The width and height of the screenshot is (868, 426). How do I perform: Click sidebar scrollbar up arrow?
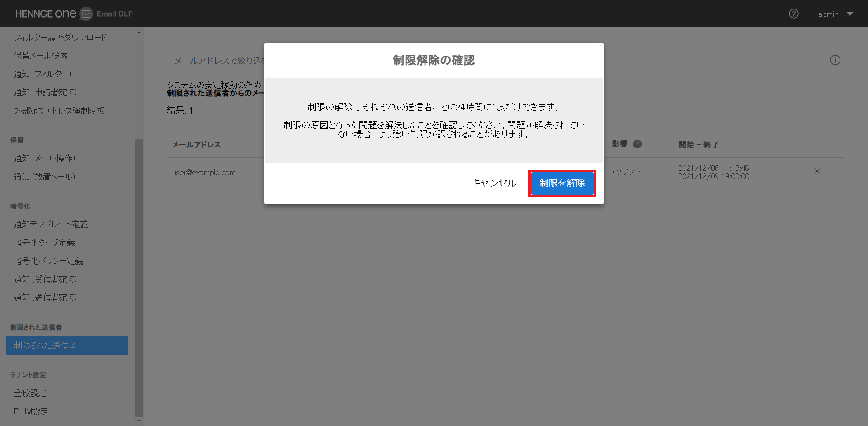[139, 32]
